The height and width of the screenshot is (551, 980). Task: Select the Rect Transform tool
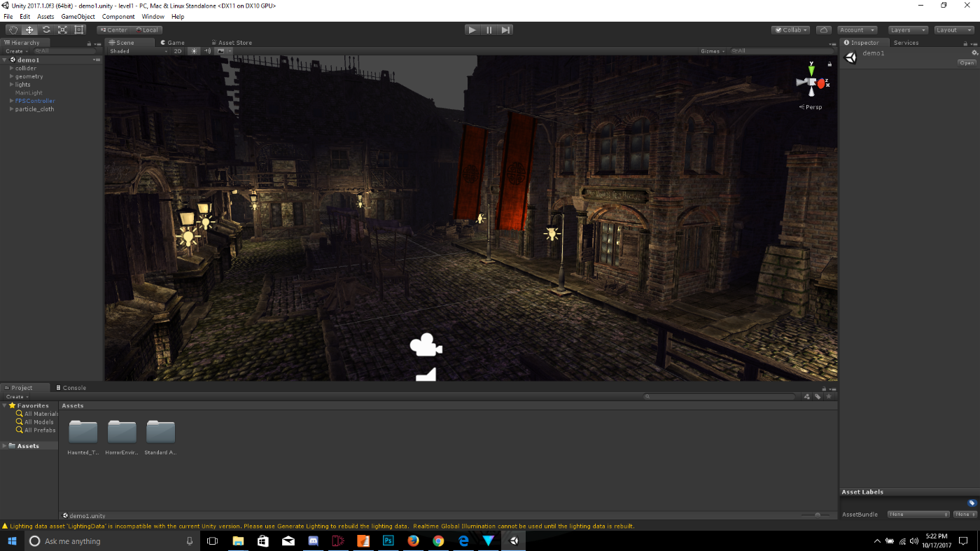pos(78,29)
